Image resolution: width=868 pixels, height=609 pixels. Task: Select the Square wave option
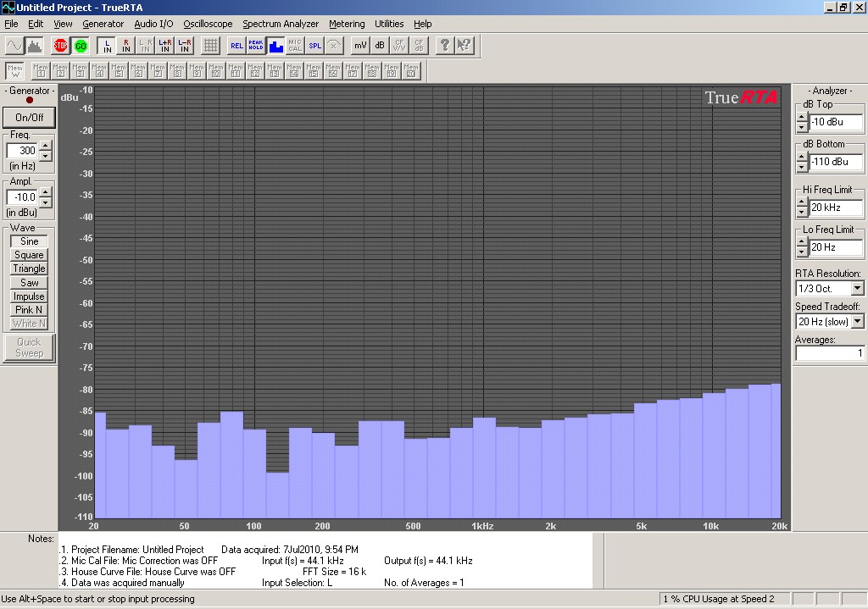click(29, 255)
